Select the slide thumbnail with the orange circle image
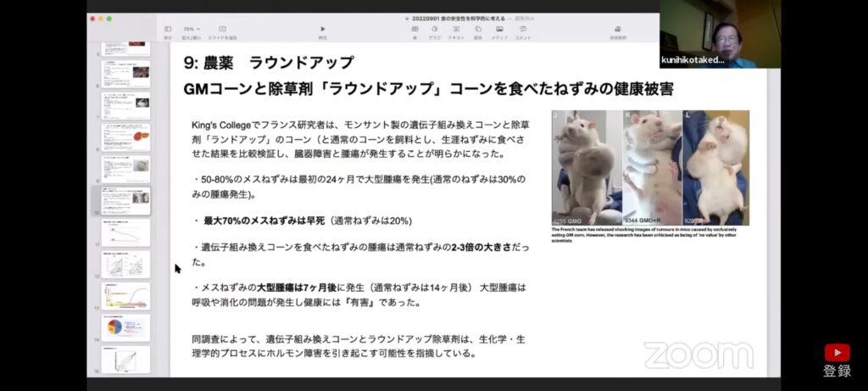 (x=125, y=137)
